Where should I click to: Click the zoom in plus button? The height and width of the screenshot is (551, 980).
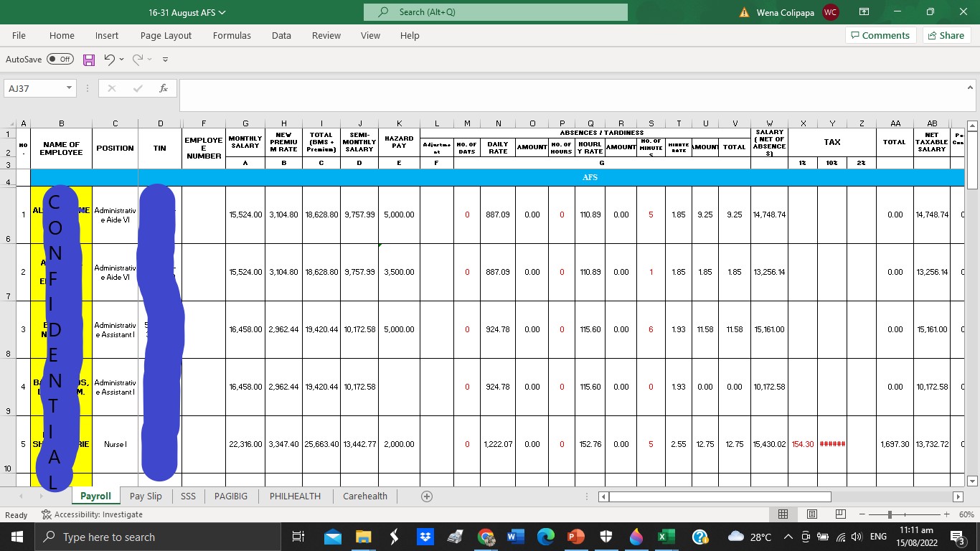point(947,514)
